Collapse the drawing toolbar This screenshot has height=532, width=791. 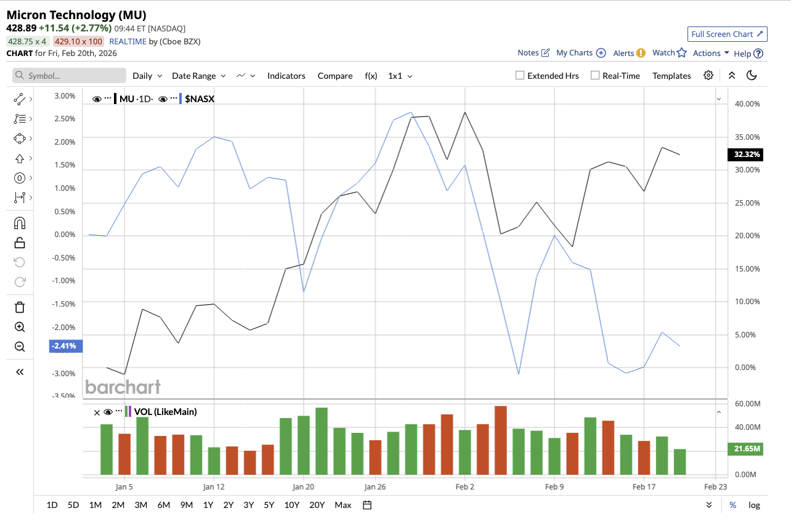(18, 371)
